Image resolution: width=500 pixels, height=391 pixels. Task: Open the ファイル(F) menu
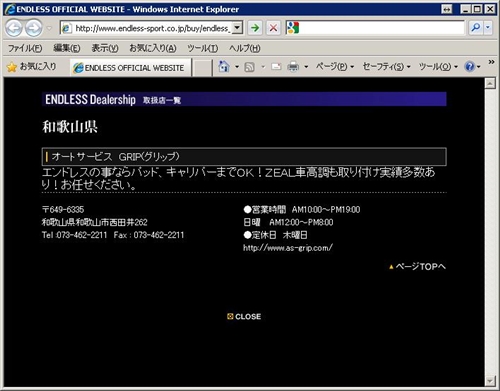point(25,48)
